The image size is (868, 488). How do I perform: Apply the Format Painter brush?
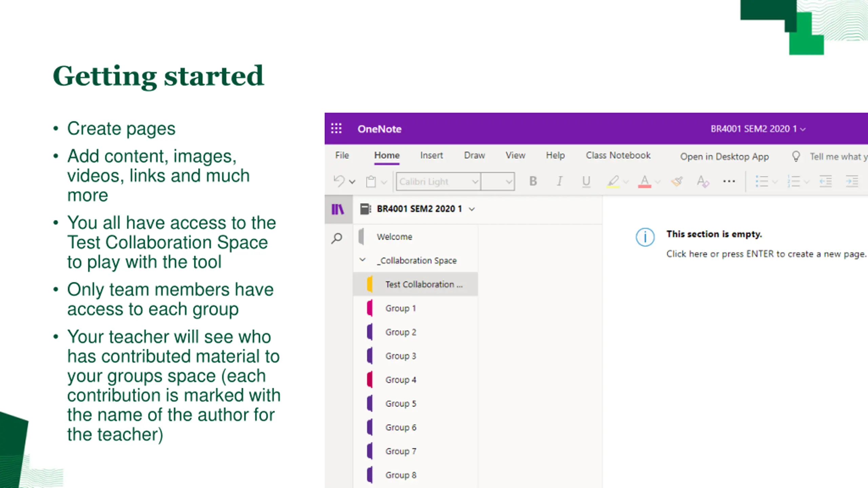(677, 181)
